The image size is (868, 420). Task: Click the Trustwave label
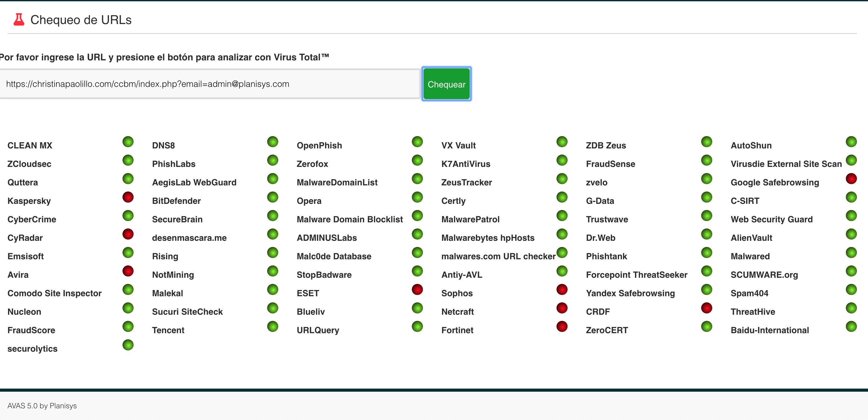[607, 220]
